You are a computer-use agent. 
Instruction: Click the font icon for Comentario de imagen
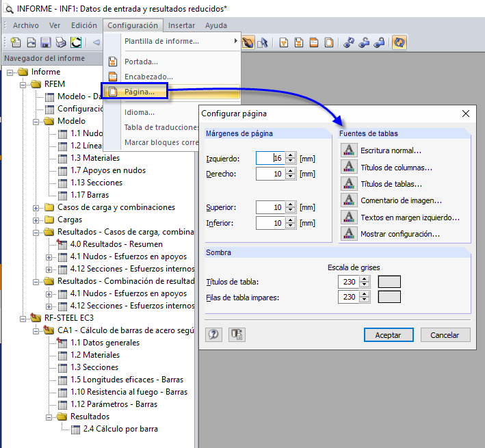point(349,200)
